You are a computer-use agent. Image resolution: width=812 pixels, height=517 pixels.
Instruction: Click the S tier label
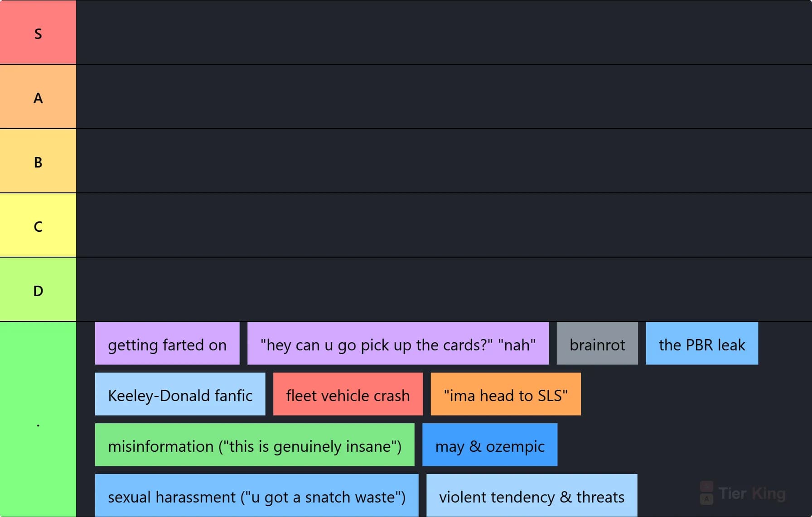pyautogui.click(x=38, y=32)
